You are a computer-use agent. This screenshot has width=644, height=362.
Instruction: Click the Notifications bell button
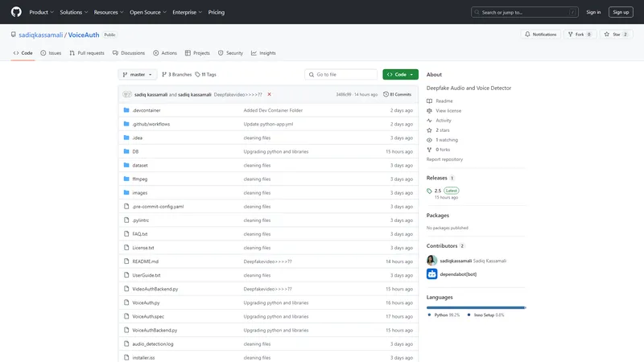tap(540, 35)
